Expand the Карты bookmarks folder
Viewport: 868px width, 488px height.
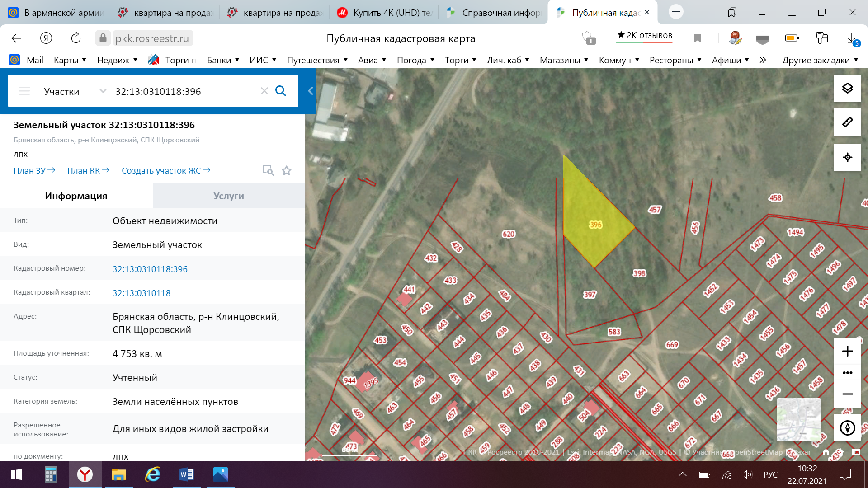click(x=70, y=60)
